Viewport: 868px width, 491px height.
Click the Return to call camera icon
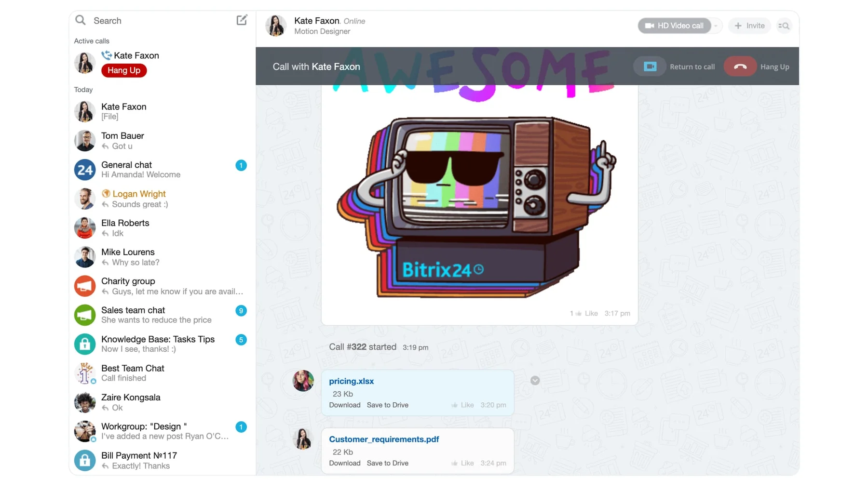pyautogui.click(x=650, y=66)
